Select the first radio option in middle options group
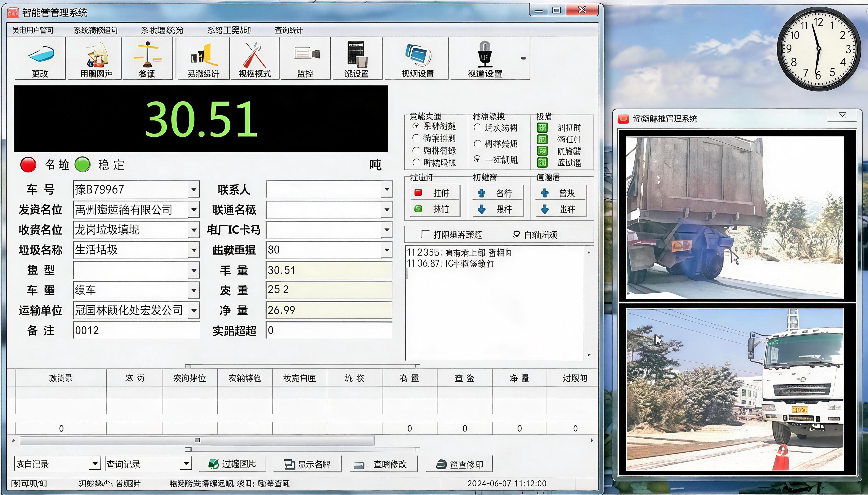Screen dimensions: 868x495 (x=477, y=128)
